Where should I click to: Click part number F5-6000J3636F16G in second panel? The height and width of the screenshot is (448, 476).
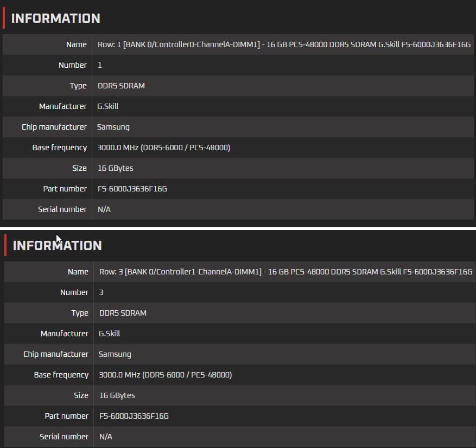134,416
